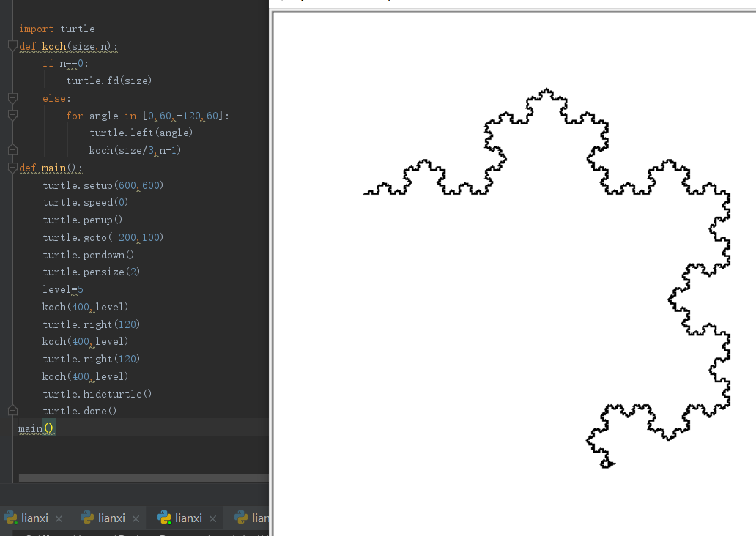Click fold end marker beside koch(size/3,n-1)

click(x=13, y=150)
